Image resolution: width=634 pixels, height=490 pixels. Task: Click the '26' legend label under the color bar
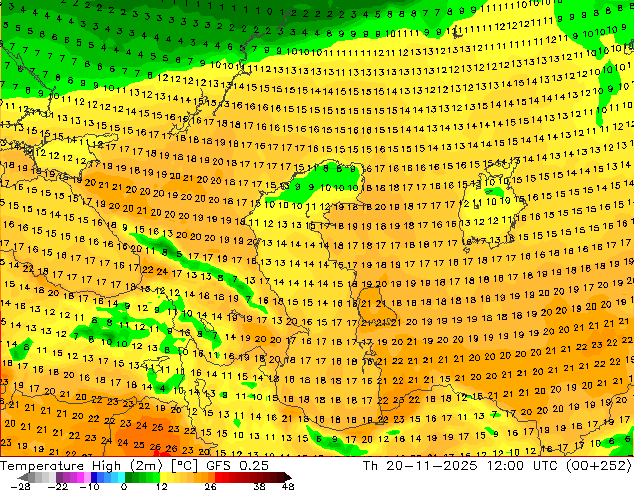pyautogui.click(x=210, y=486)
